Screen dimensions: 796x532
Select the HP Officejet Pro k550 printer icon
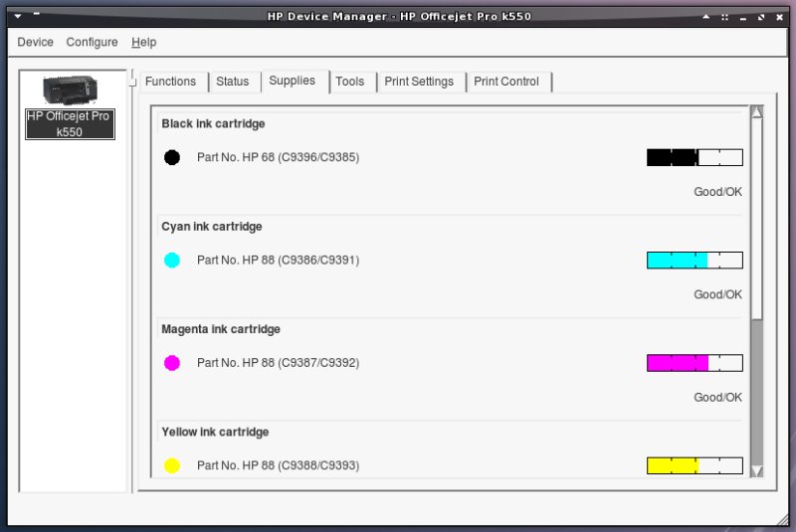click(70, 89)
